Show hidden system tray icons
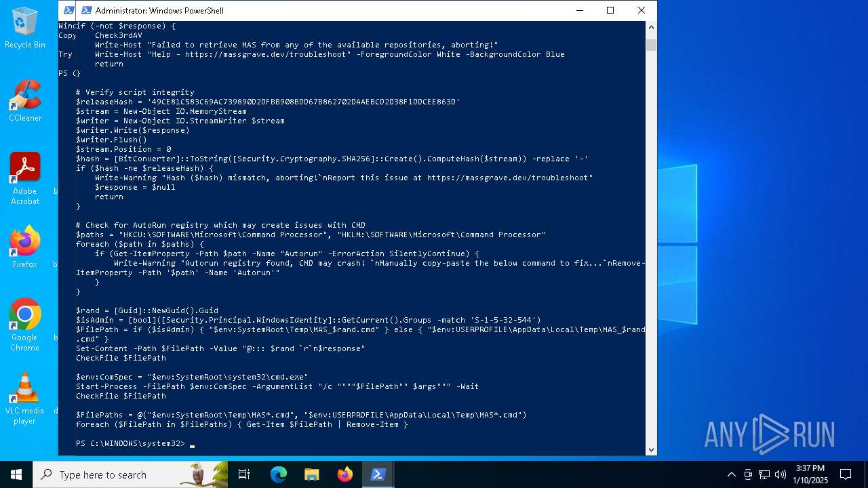This screenshot has width=868, height=488. coord(731,474)
